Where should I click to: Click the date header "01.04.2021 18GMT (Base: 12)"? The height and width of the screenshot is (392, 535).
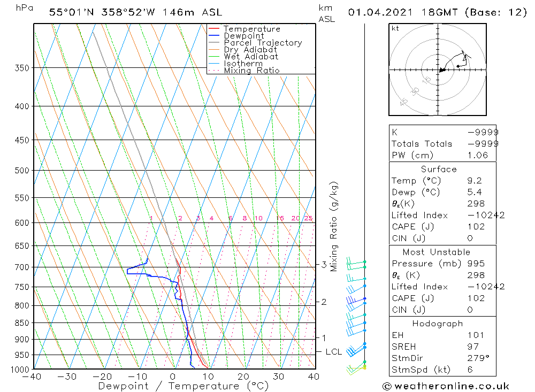(x=438, y=12)
